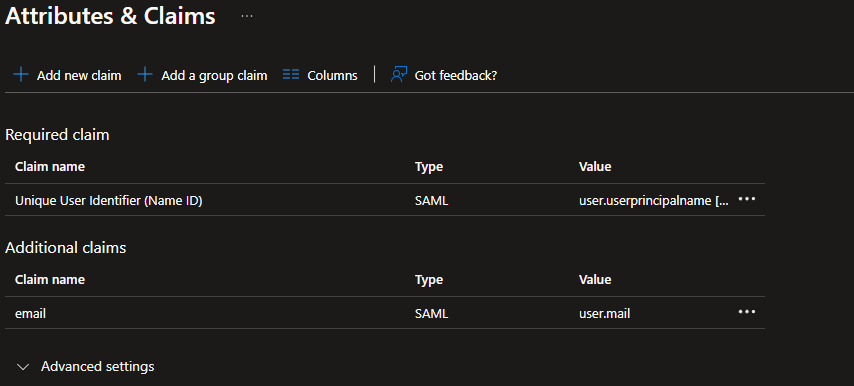The height and width of the screenshot is (386, 854).
Task: Expand the Advanced settings chevron
Action: [23, 367]
